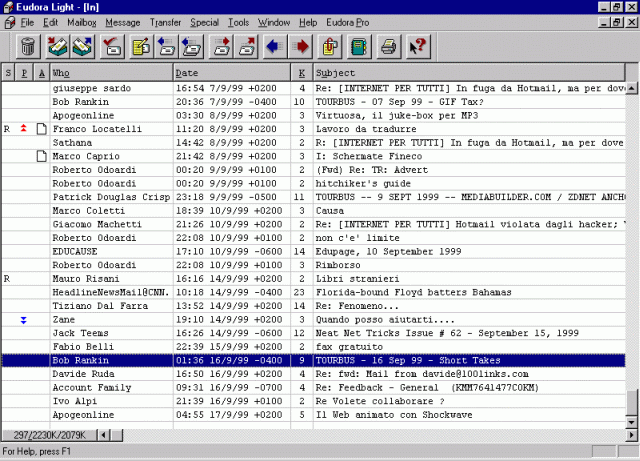Click the Attach File paperclip icon
The height and width of the screenshot is (461, 640).
(330, 47)
